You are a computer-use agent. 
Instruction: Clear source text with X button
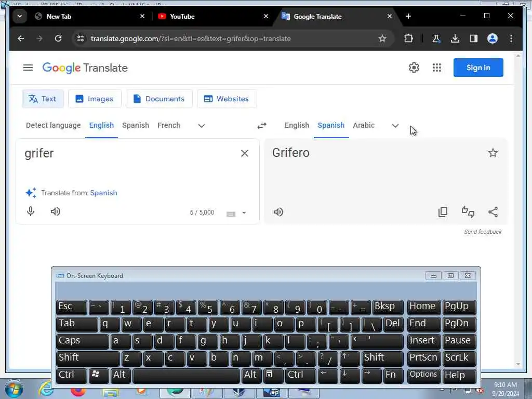tap(244, 153)
